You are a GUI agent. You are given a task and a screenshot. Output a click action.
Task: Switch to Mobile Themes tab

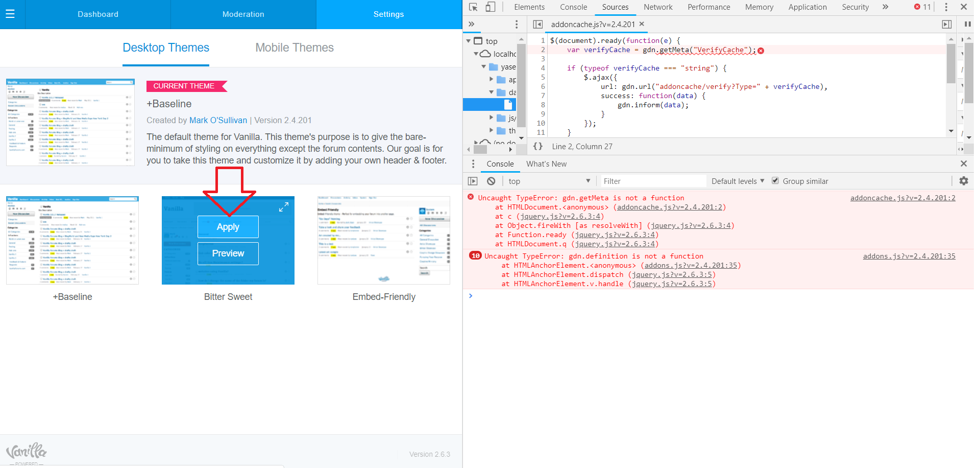(295, 48)
